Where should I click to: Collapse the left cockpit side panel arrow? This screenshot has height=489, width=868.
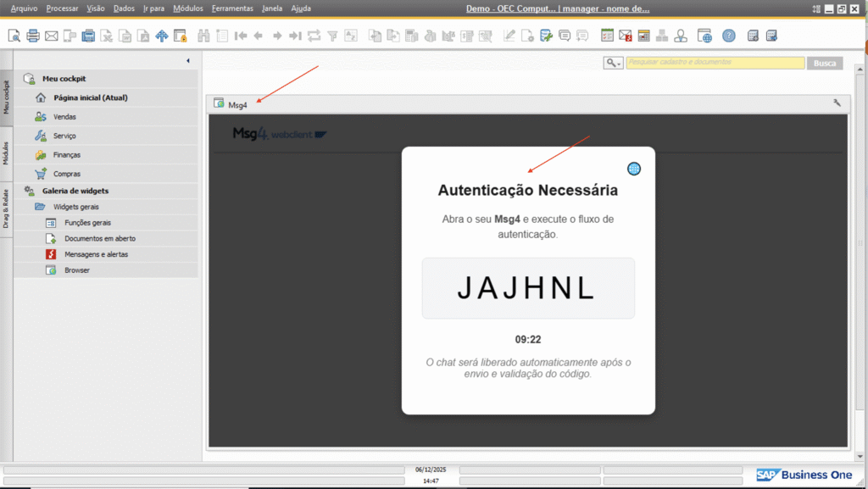click(187, 61)
